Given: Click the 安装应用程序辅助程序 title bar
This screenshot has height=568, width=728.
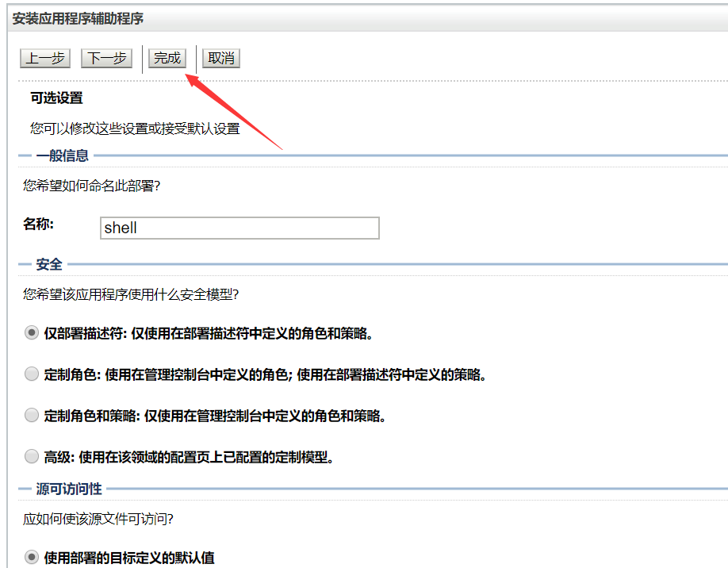Looking at the screenshot, I should click(67, 12).
